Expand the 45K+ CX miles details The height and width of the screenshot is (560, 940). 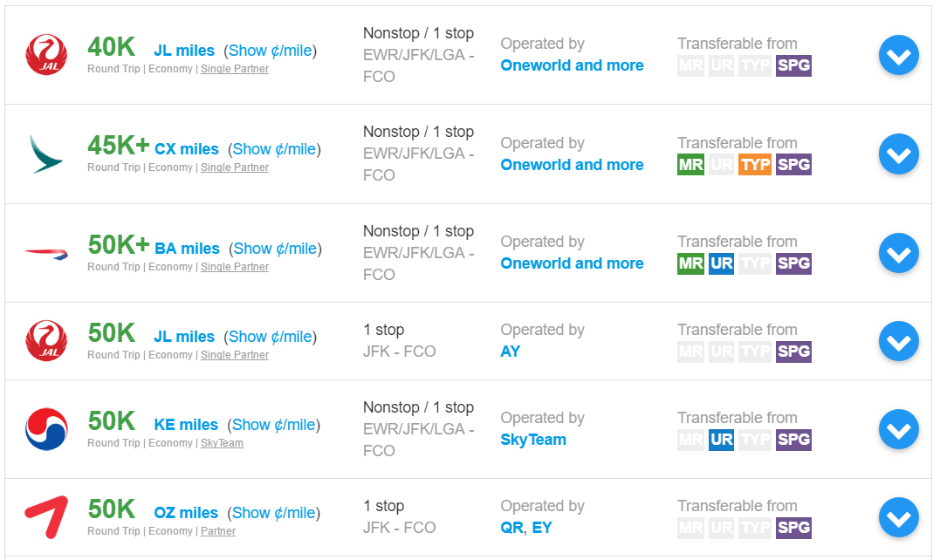click(898, 155)
